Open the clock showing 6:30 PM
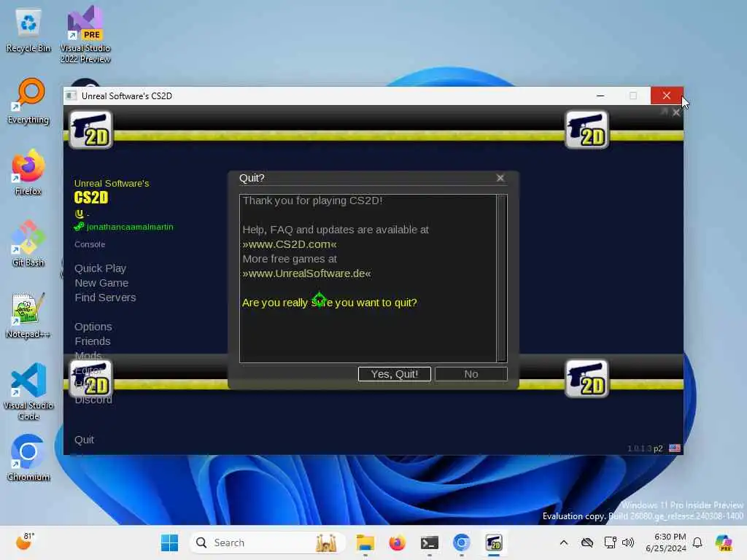Image resolution: width=747 pixels, height=560 pixels. click(665, 542)
